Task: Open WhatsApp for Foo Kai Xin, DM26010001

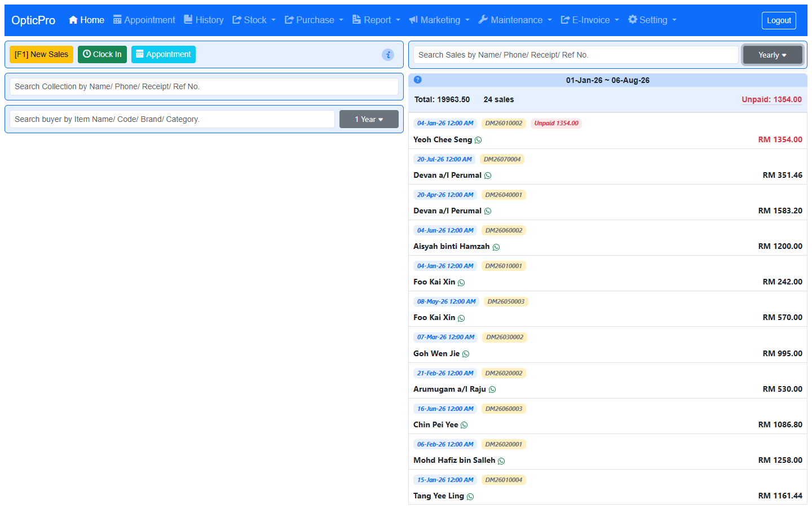Action: coord(461,283)
